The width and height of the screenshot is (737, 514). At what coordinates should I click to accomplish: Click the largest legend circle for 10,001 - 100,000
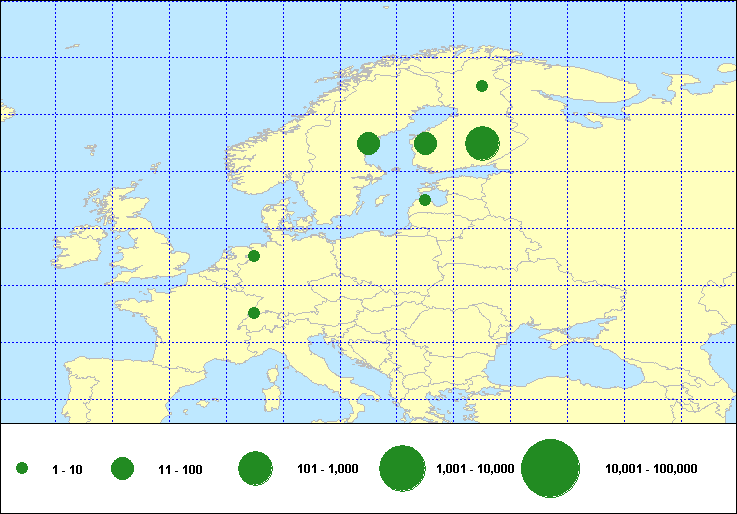pyautogui.click(x=551, y=469)
